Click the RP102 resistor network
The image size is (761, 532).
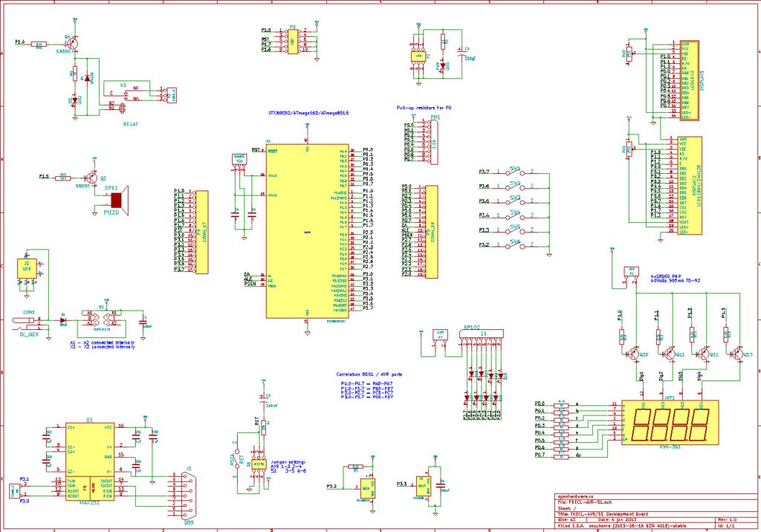coord(482,334)
